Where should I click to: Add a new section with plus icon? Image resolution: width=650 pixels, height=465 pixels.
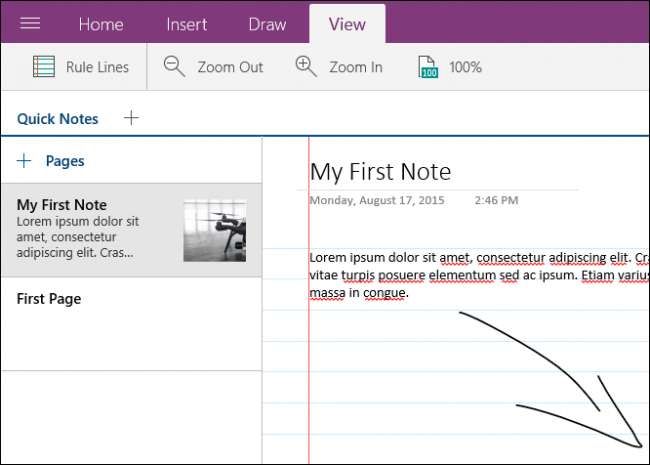(x=131, y=118)
